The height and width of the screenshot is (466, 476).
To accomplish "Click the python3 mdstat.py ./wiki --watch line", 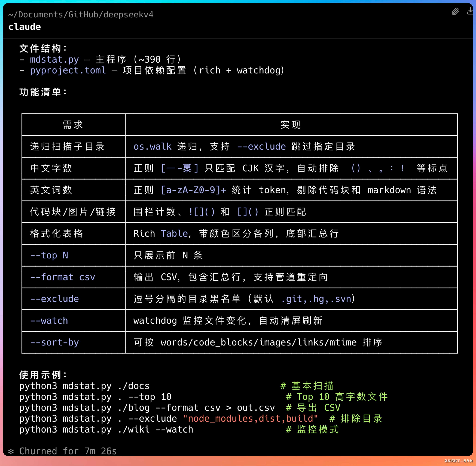I will point(106,430).
